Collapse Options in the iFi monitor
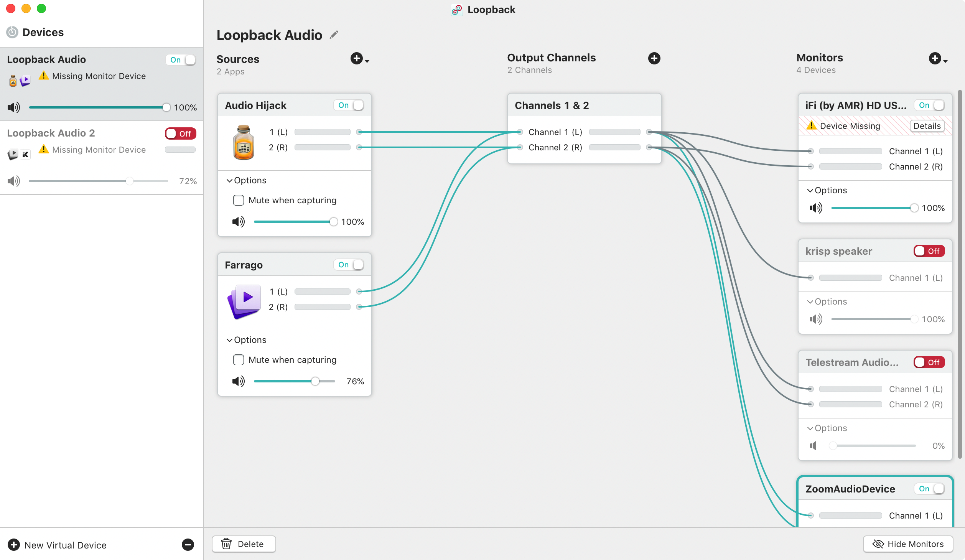965x560 pixels. pos(827,190)
